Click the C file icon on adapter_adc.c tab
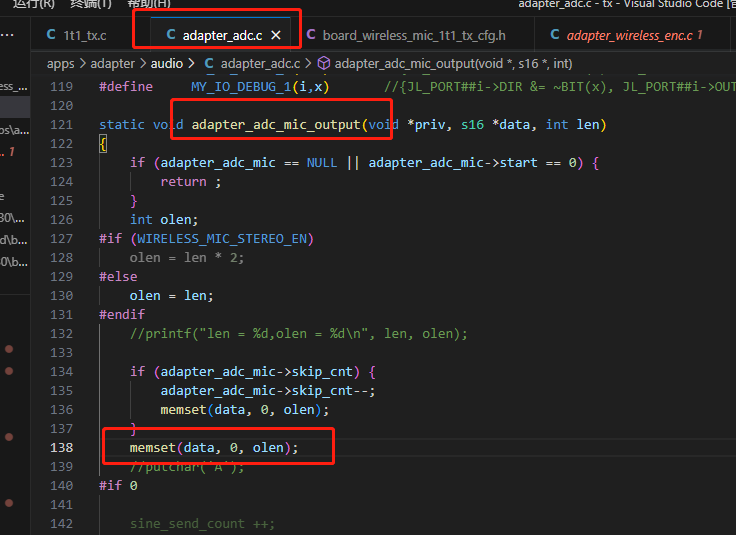Viewport: 736px width, 535px height. [x=171, y=35]
